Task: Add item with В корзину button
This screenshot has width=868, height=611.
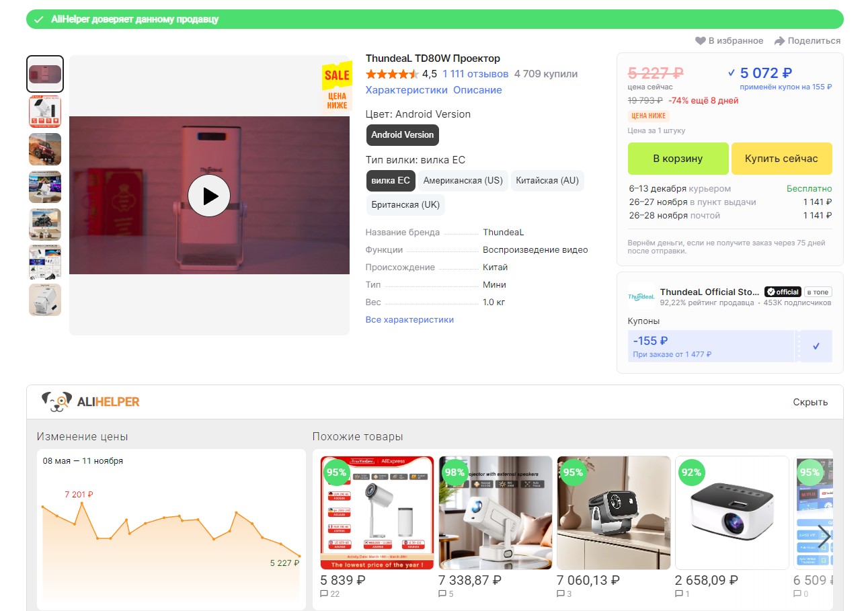Action: coord(678,159)
